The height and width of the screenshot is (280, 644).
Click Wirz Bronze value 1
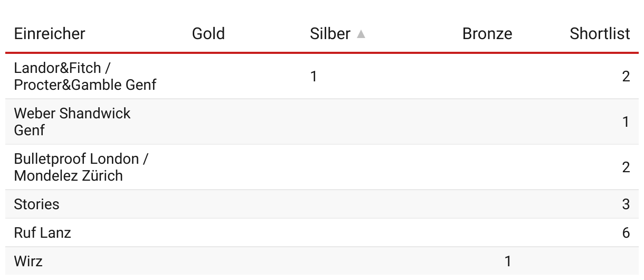[x=507, y=261]
